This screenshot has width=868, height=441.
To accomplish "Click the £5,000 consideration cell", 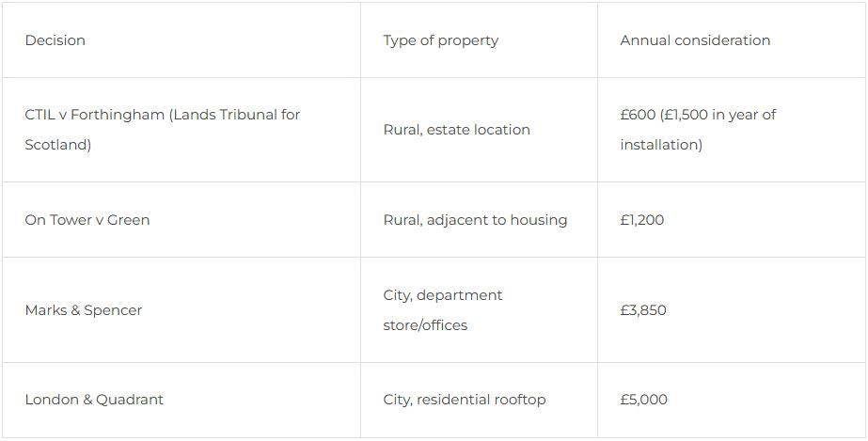I will 643,400.
